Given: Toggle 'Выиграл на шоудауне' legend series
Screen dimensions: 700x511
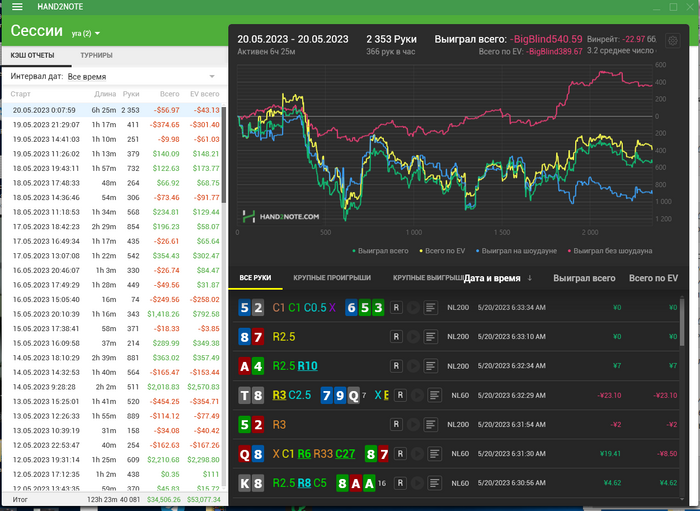Looking at the screenshot, I should tap(516, 251).
